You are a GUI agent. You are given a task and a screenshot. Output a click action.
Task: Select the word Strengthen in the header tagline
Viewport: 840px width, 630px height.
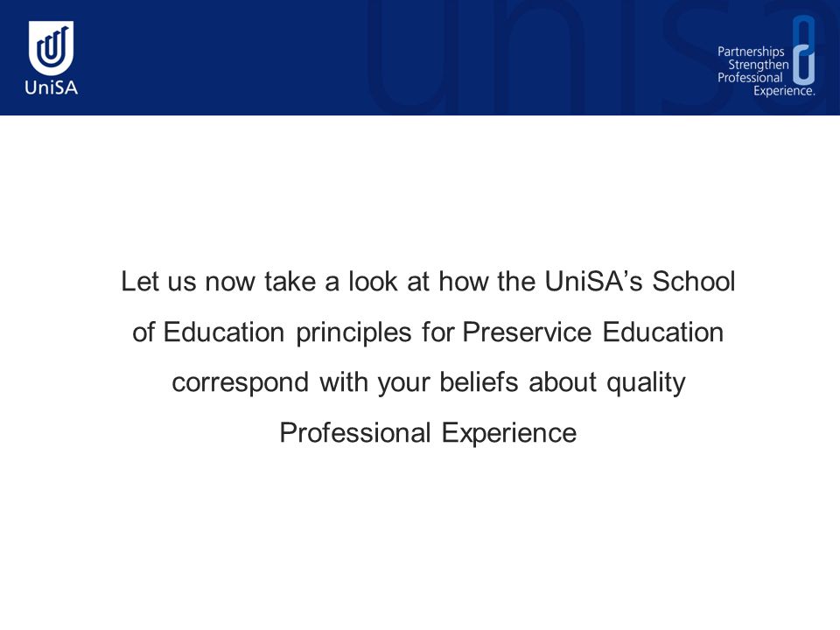(x=758, y=65)
